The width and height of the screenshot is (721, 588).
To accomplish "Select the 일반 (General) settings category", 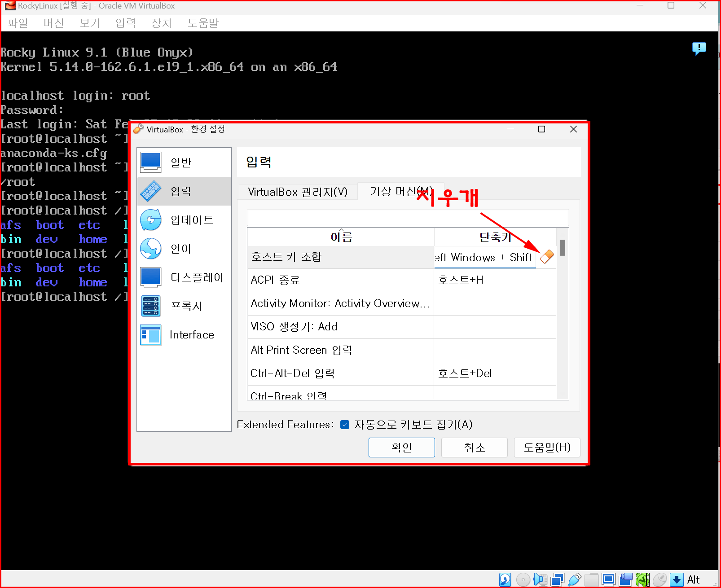I will [184, 162].
